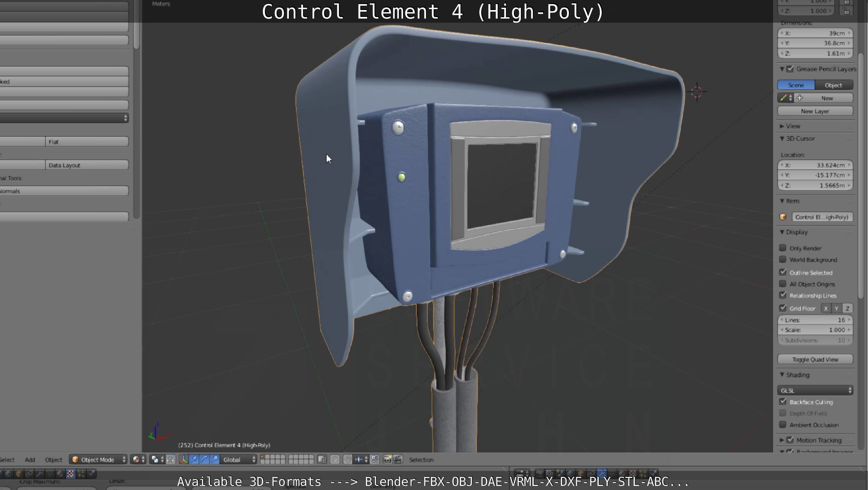The width and height of the screenshot is (868, 490).
Task: Toggle grid floor Z axis button
Action: point(847,308)
